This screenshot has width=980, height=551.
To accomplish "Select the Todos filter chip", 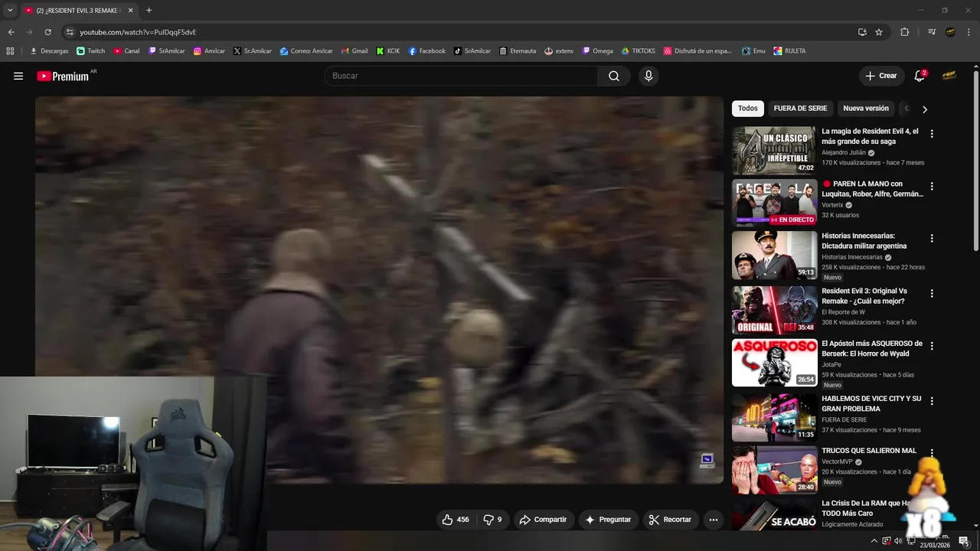I will [x=748, y=109].
